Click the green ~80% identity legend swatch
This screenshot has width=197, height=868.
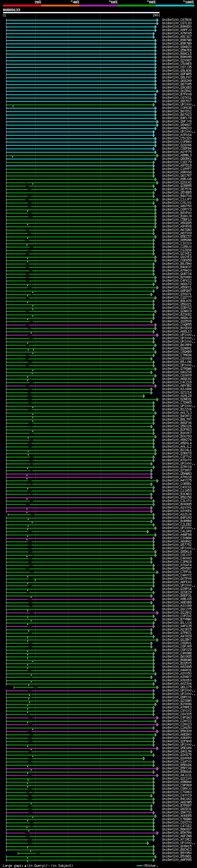pyautogui.click(x=137, y=6)
